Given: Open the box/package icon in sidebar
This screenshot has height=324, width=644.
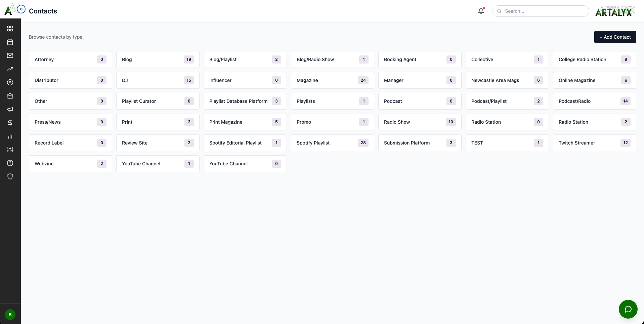Looking at the screenshot, I should [10, 96].
